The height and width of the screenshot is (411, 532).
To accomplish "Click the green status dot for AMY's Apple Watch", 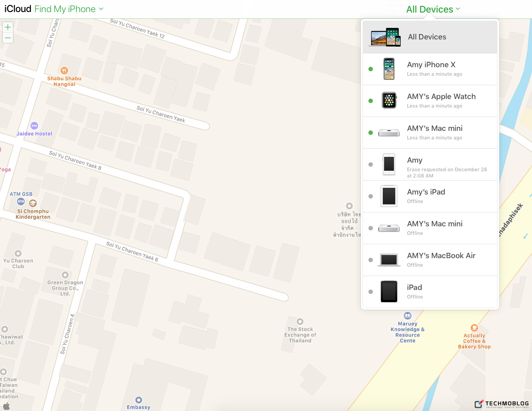I will click(371, 101).
